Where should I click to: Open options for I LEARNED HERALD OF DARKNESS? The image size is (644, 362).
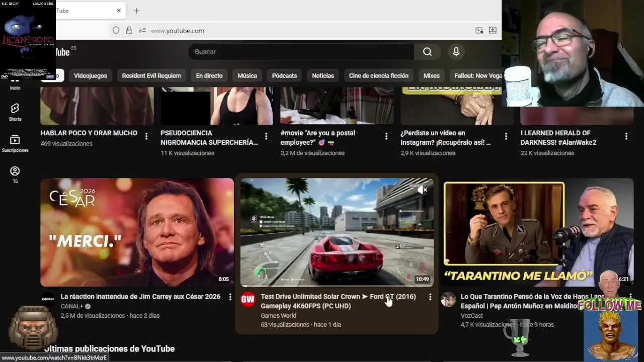[626, 136]
